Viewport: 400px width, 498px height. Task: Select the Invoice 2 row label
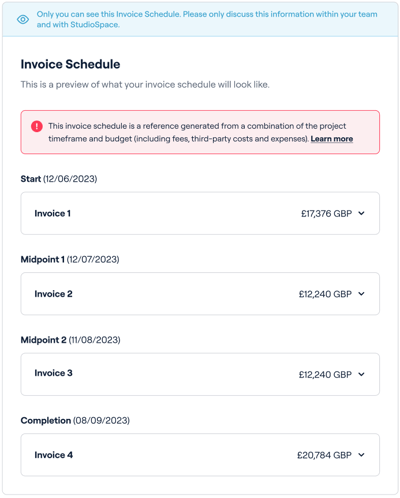point(53,294)
